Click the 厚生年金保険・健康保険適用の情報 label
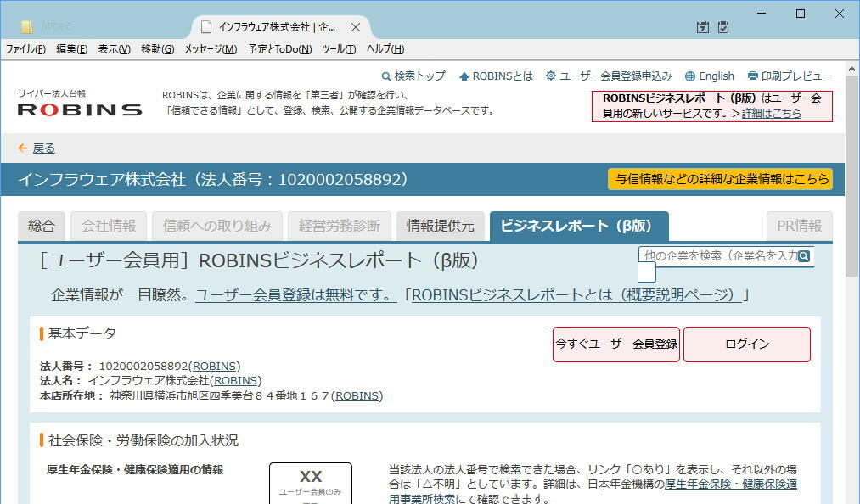 135,470
